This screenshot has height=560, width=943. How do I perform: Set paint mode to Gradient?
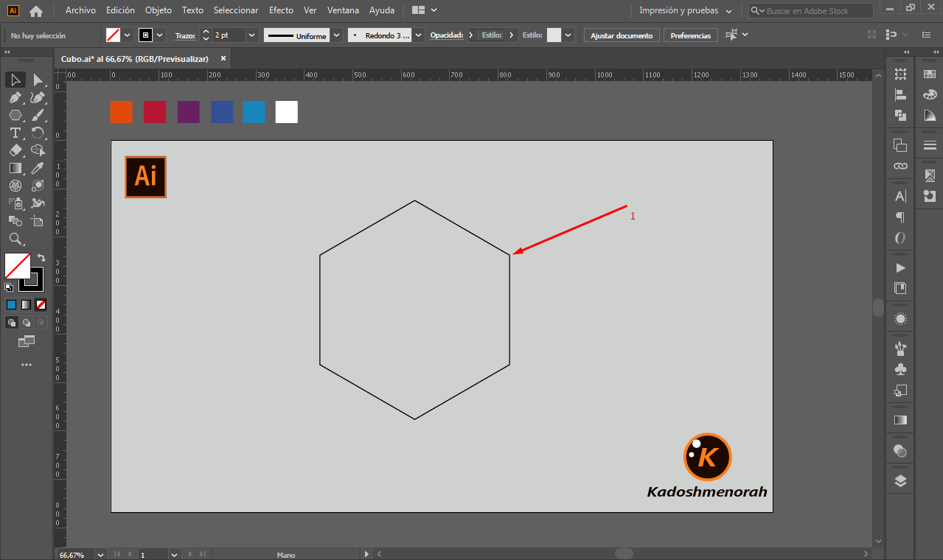[26, 304]
